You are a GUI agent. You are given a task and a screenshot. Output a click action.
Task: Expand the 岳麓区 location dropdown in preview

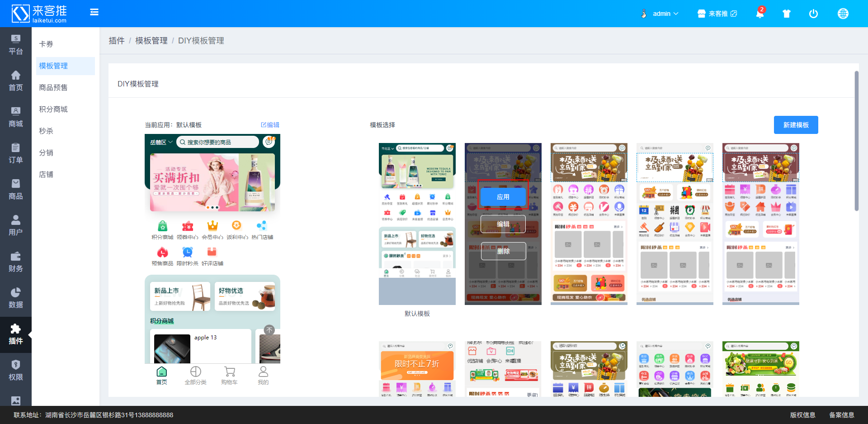161,142
